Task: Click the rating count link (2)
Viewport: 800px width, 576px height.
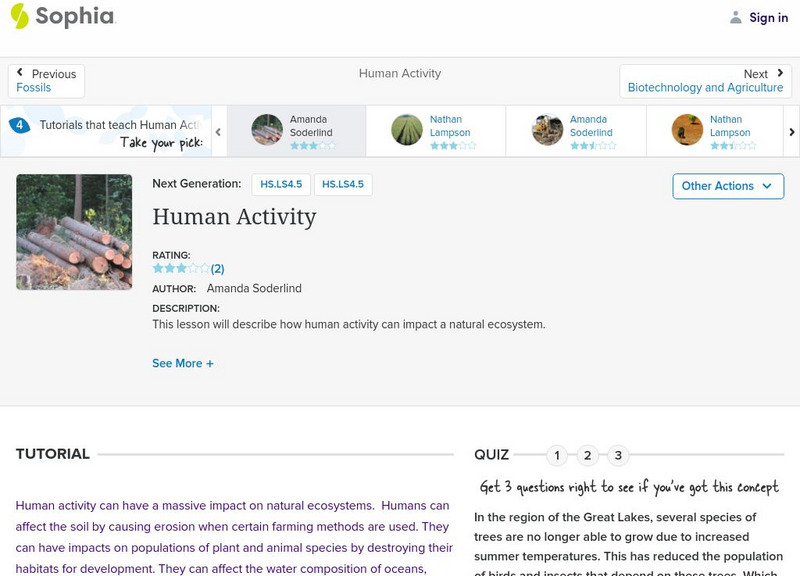Action: 217,267
